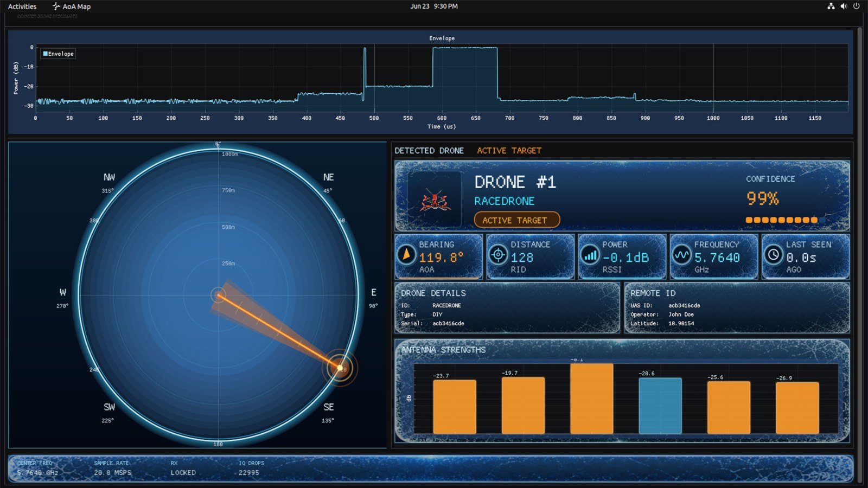Toggle the Envelope legend entry

(x=59, y=54)
